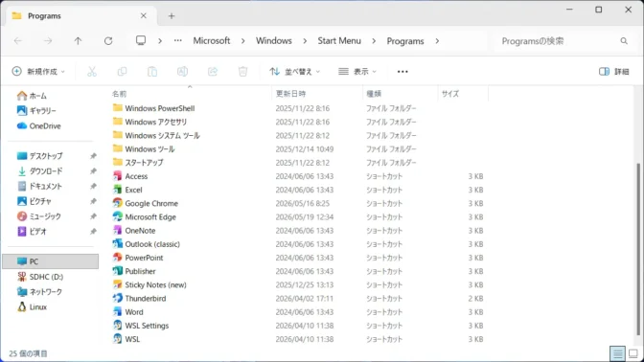Go back with the left arrow
Viewport: 644px width, 362px height.
17,40
